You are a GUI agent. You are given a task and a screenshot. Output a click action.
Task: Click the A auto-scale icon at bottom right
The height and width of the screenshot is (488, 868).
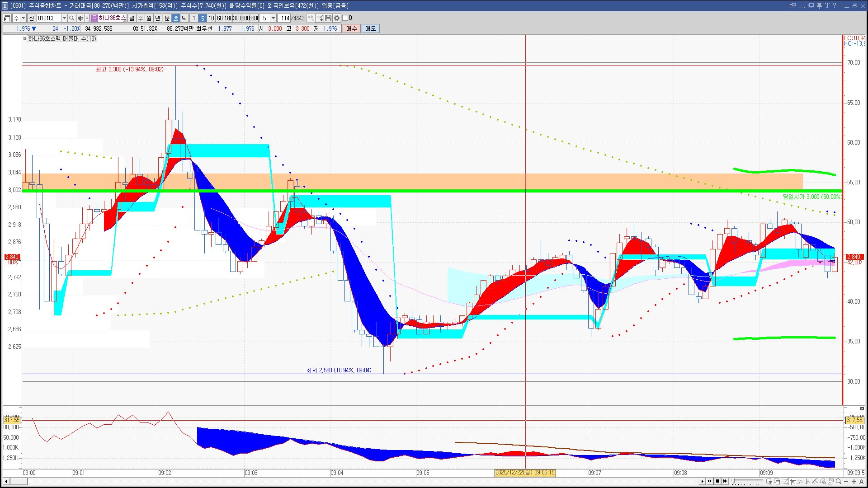tap(861, 482)
